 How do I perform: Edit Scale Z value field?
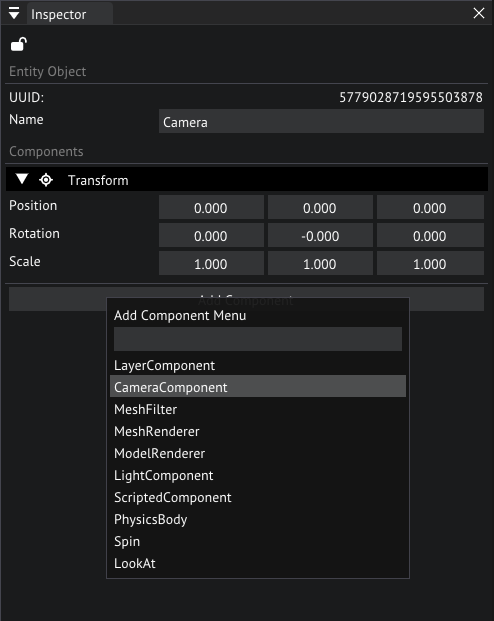[x=430, y=263]
